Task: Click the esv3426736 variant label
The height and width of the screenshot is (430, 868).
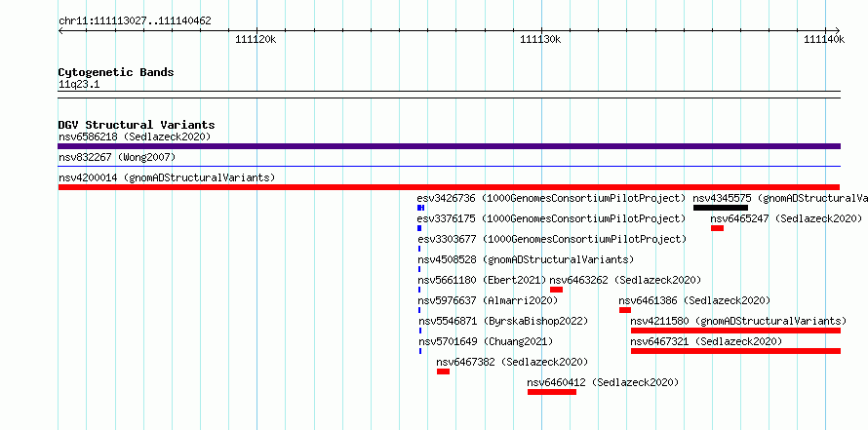Action: [x=551, y=198]
